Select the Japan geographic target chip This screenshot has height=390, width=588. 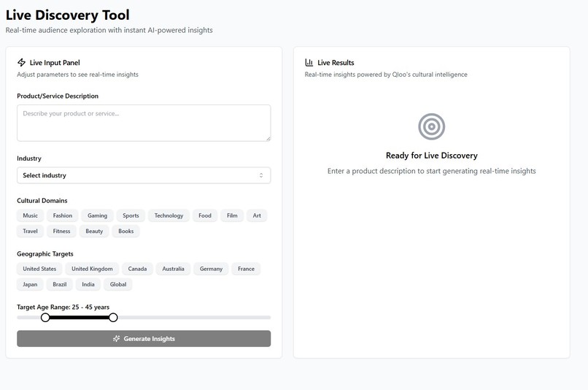click(30, 284)
